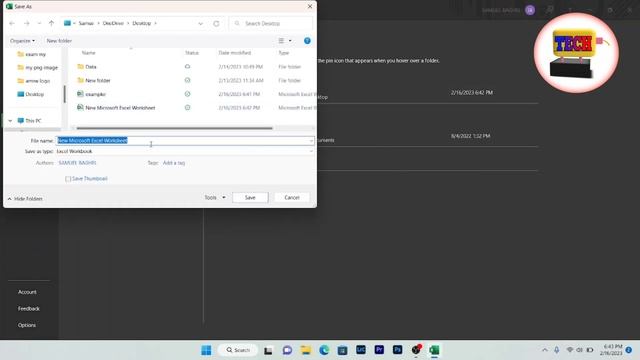Click Samar breadcrumb in address bar
The width and height of the screenshot is (640, 360).
(x=86, y=23)
